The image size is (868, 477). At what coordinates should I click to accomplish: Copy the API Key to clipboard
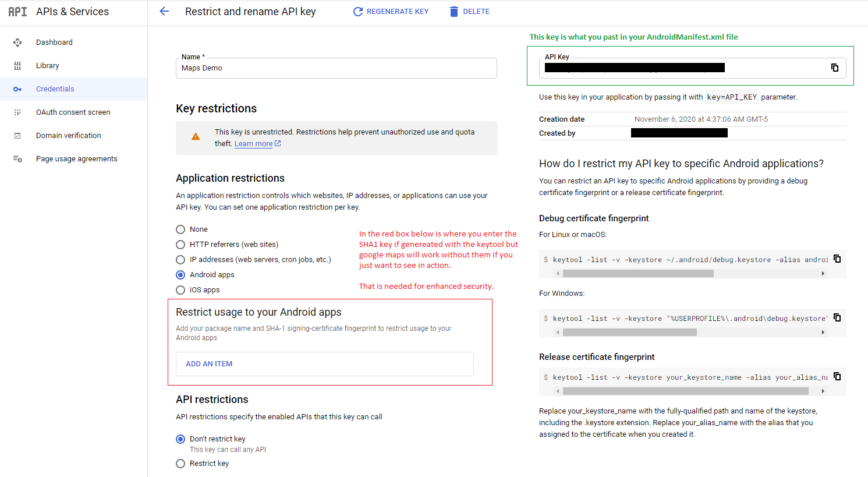coord(835,68)
